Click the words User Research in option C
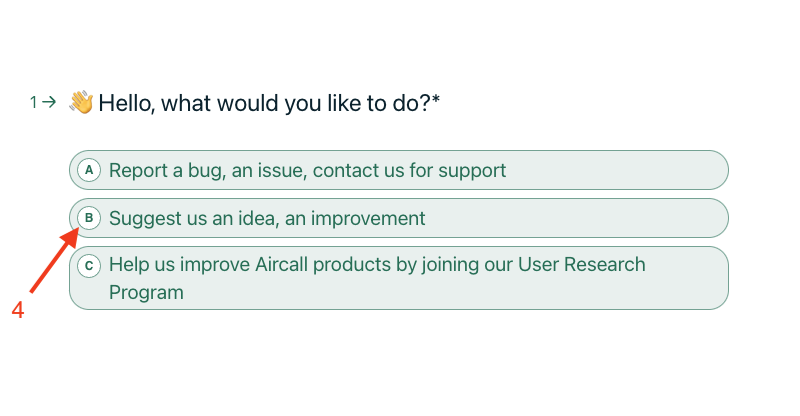This screenshot has width=800, height=416. (582, 264)
